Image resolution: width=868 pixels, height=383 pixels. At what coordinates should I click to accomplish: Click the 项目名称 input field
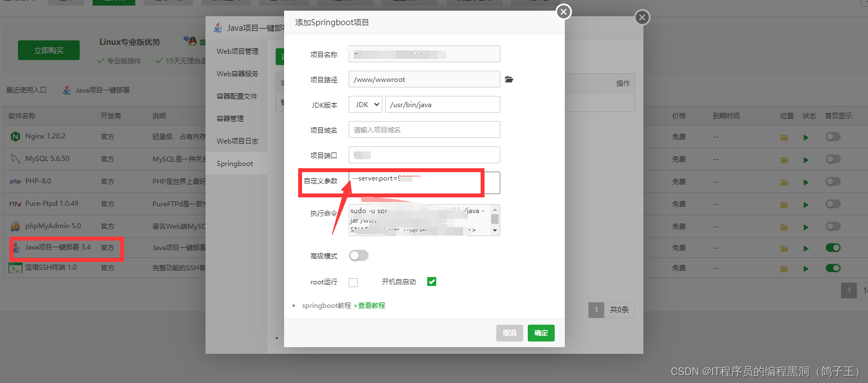click(x=424, y=54)
